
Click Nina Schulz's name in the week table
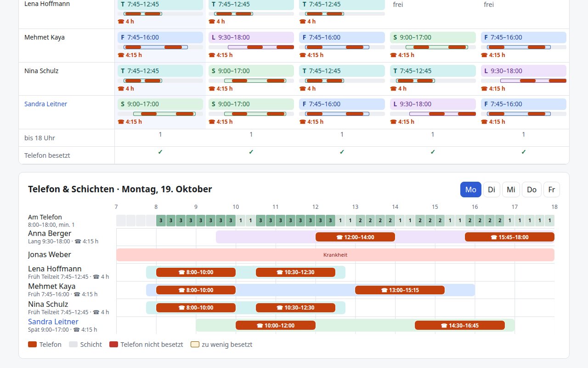coord(41,71)
